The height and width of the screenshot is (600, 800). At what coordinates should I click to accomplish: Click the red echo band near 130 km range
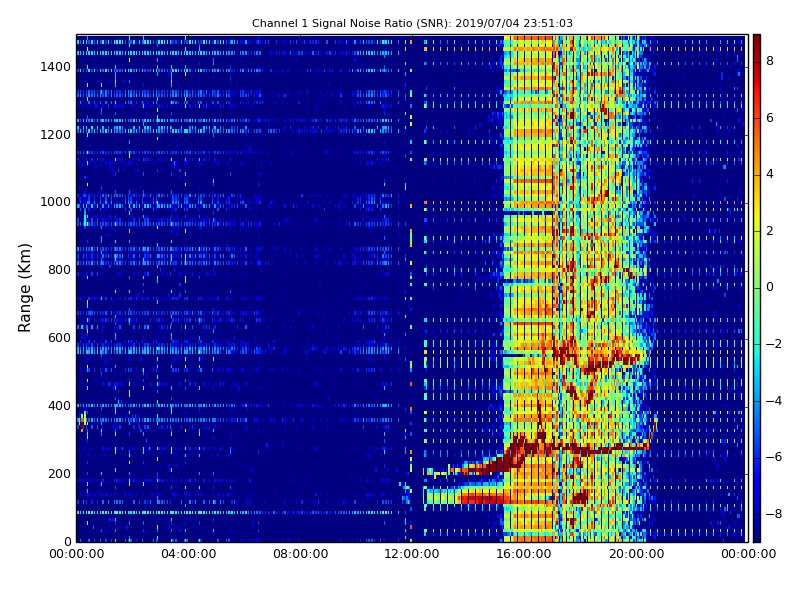tap(482, 496)
